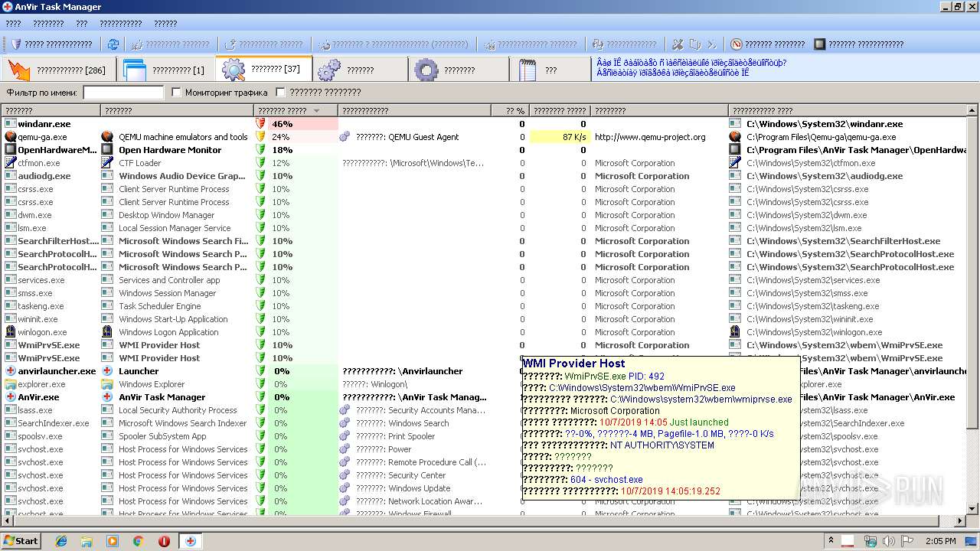Open the tab with notepad icon
Image resolution: width=980 pixels, height=551 pixels.
pyautogui.click(x=550, y=70)
